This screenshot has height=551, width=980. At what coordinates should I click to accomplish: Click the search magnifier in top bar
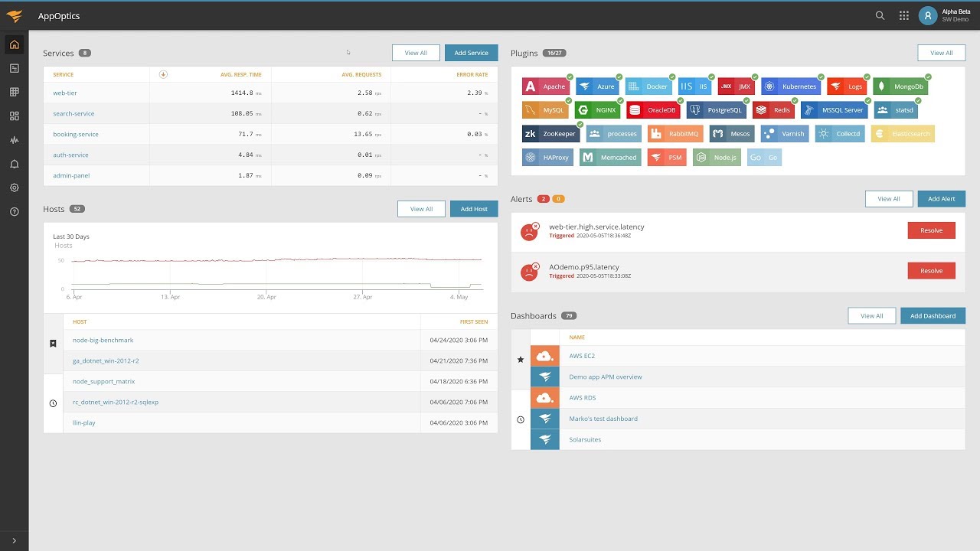click(880, 15)
